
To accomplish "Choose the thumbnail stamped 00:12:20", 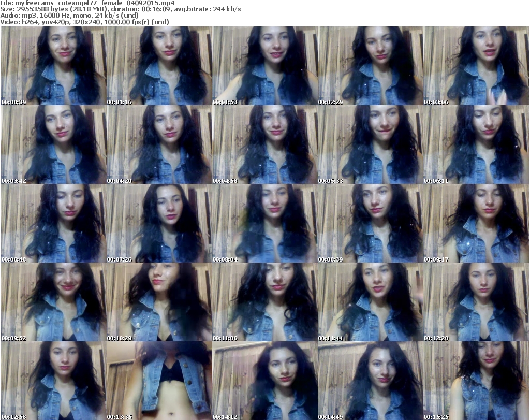I will 476,302.
